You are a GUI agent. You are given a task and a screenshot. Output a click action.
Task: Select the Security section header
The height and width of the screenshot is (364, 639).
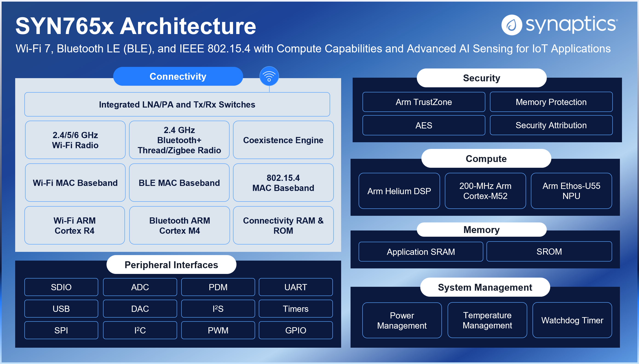(x=481, y=78)
